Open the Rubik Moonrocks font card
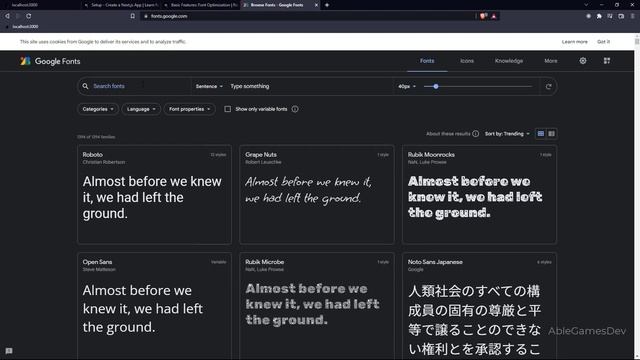Screen dimensions: 640x360 479,195
